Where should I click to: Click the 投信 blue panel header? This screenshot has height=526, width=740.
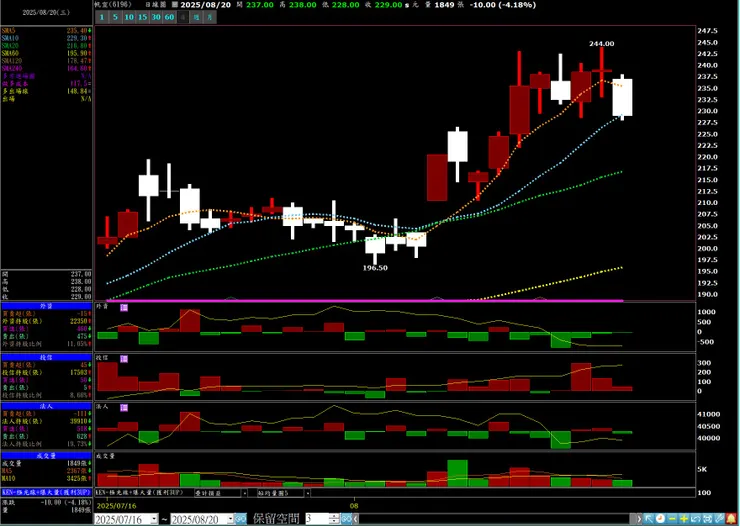[x=46, y=358]
